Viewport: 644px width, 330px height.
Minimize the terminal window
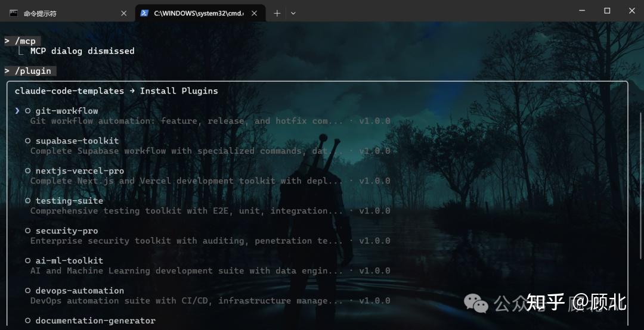582,11
